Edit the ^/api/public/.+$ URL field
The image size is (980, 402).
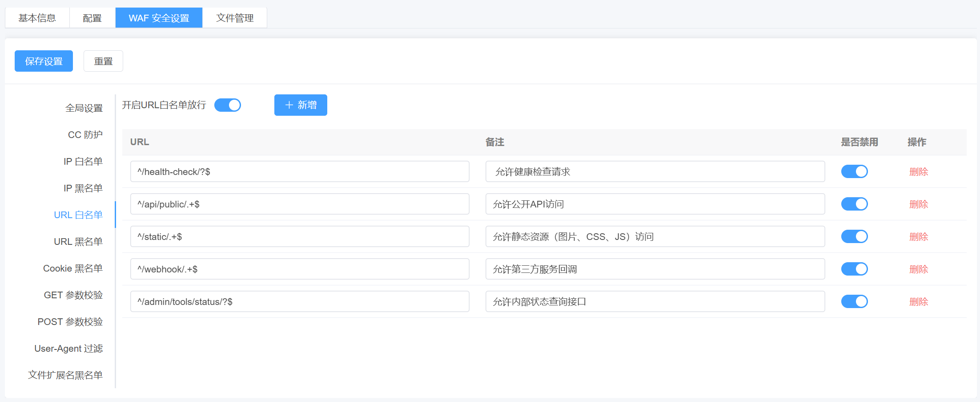click(x=300, y=204)
